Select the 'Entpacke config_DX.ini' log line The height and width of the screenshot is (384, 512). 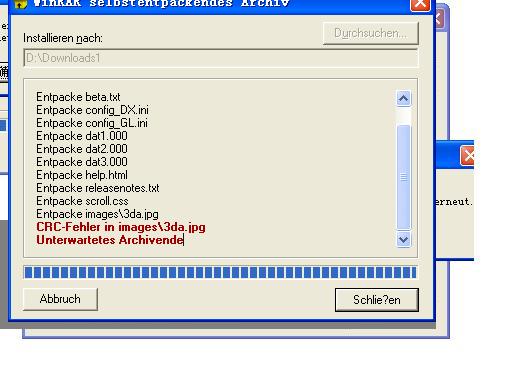point(92,110)
